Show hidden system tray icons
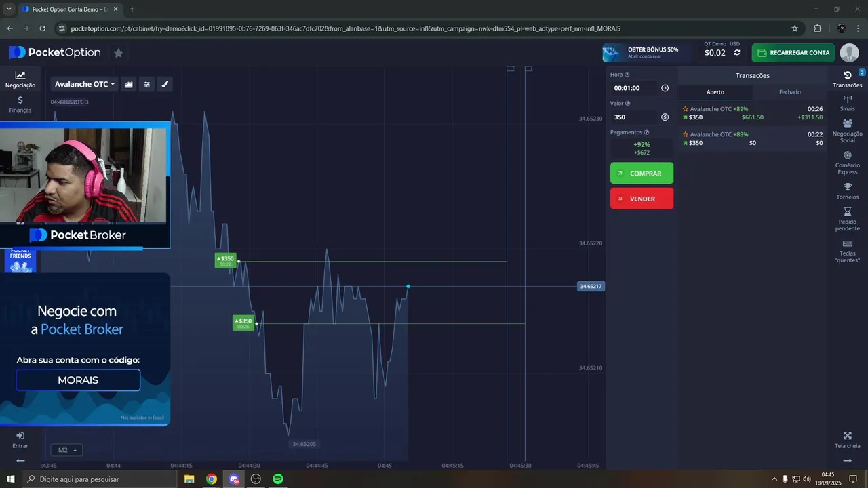Viewport: 868px width, 488px height. point(774,479)
